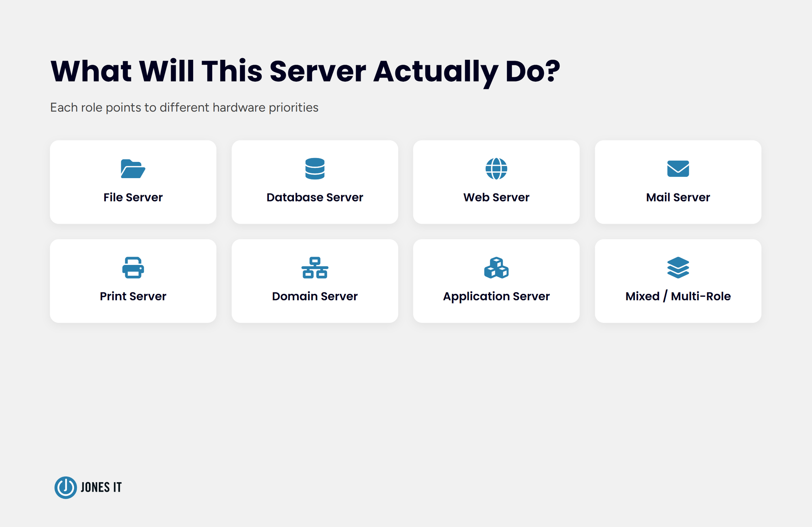
Task: Select the Mail Server label
Action: (678, 197)
